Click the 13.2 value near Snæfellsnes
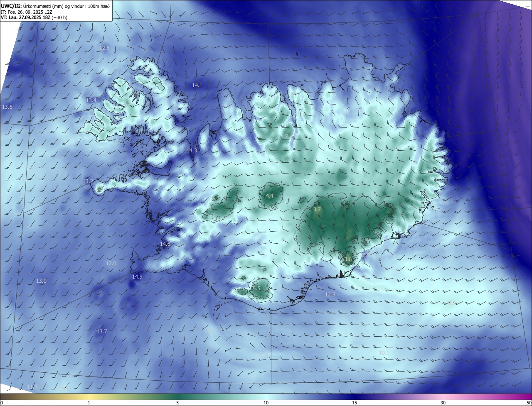 88,181
